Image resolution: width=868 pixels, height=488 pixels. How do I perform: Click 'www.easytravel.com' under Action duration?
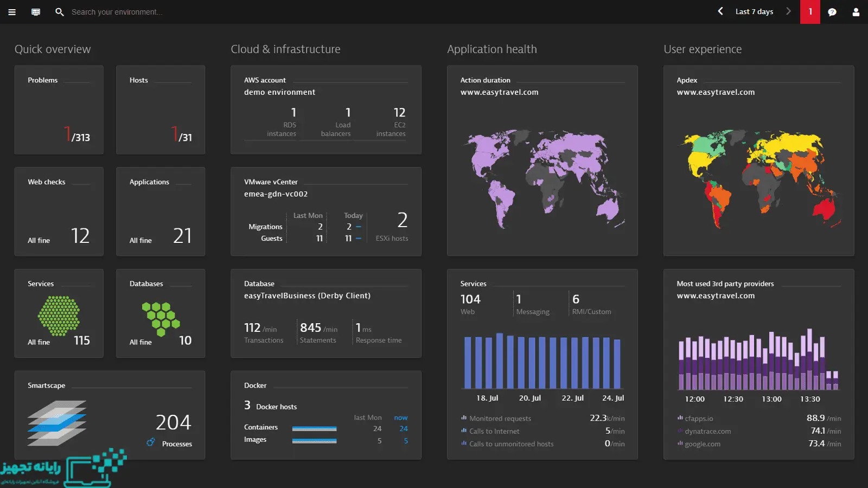(x=500, y=92)
